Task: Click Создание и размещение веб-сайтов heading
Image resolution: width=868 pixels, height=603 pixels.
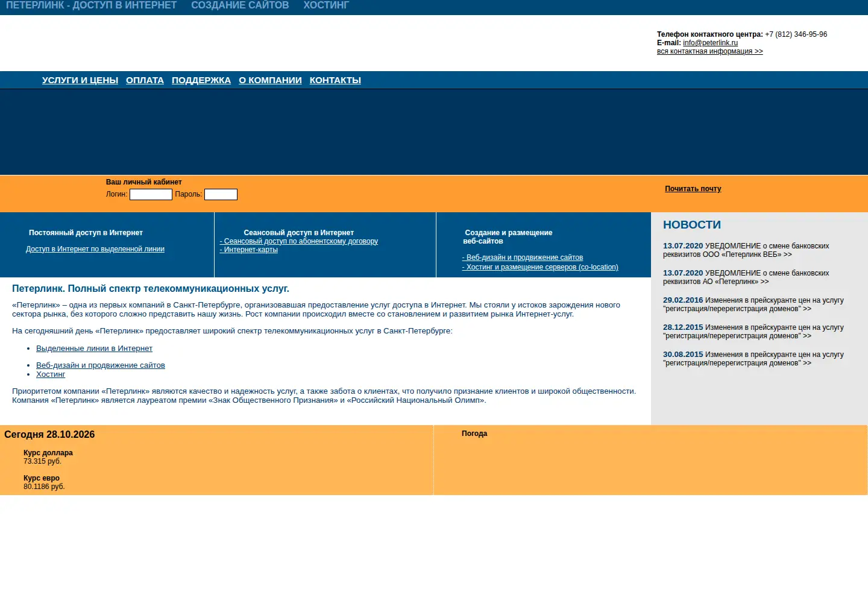Action: click(508, 237)
